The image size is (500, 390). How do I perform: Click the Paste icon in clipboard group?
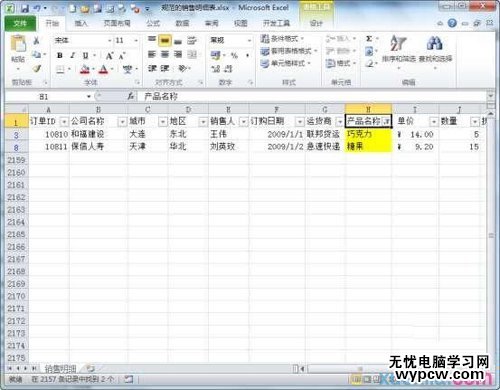click(x=18, y=44)
